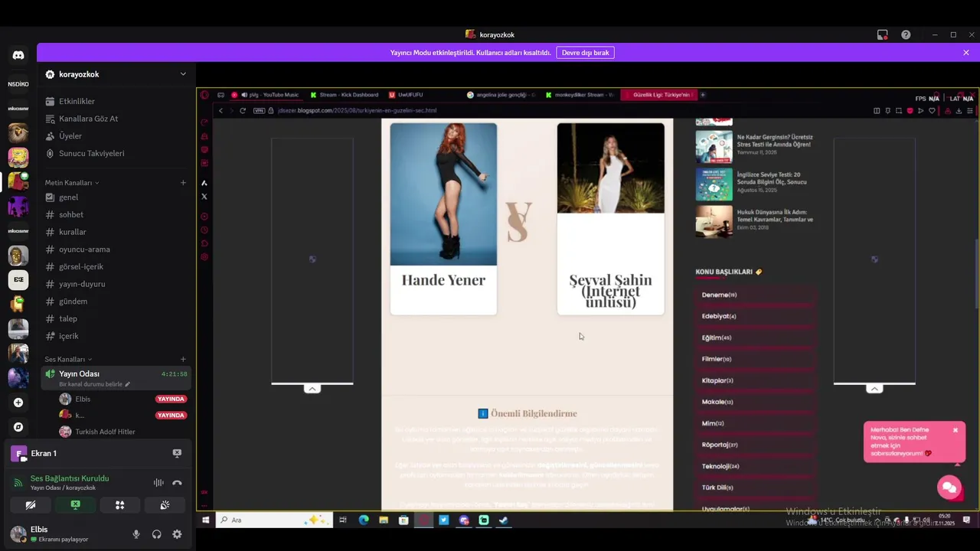Toggle the camera on

pos(30,505)
